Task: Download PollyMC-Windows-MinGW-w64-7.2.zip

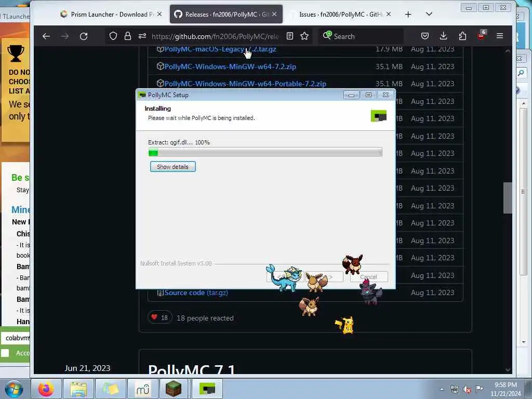Action: [x=230, y=66]
